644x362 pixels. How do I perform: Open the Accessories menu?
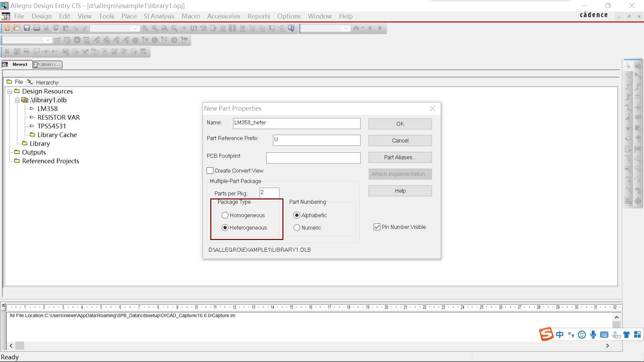(224, 16)
